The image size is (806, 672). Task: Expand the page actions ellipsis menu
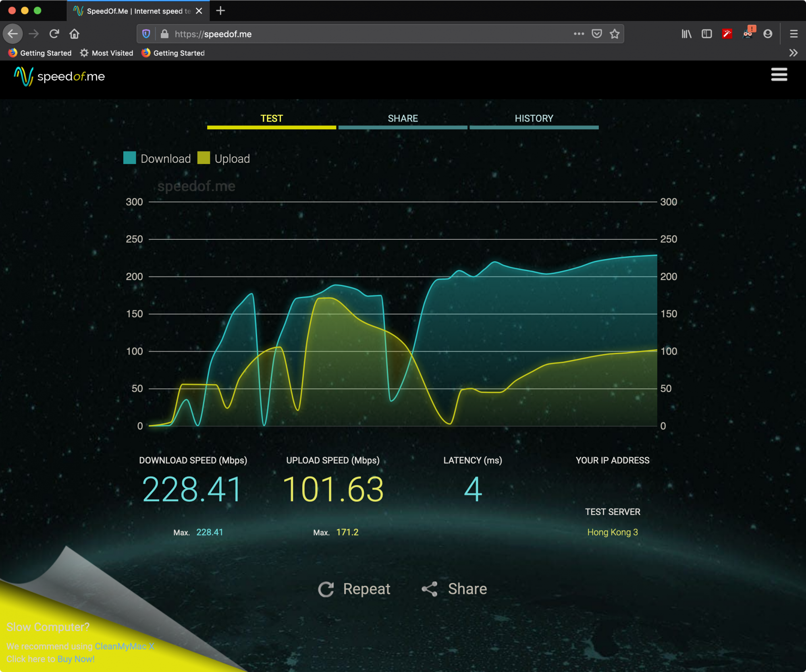(579, 34)
